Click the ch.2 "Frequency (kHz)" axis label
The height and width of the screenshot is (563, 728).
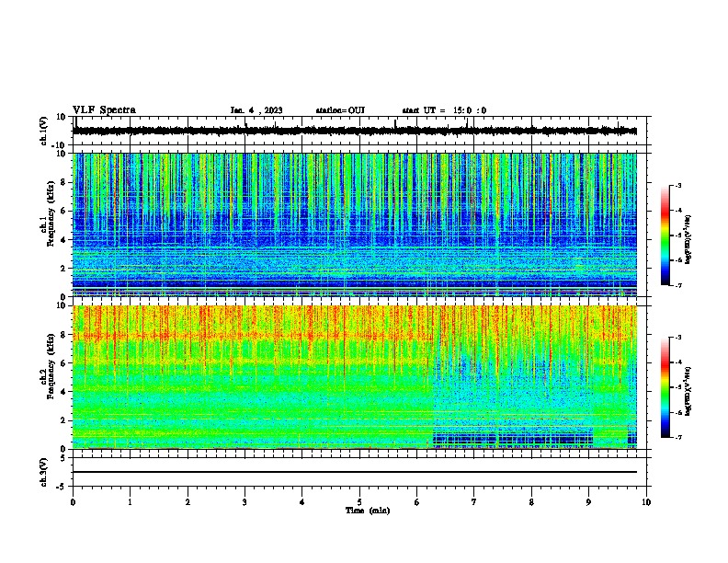point(51,366)
